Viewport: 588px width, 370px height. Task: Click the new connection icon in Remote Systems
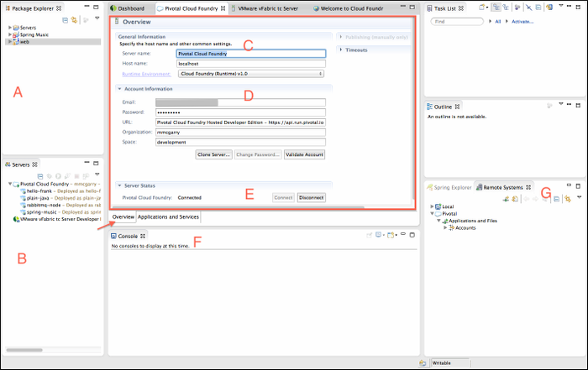pyautogui.click(x=506, y=199)
